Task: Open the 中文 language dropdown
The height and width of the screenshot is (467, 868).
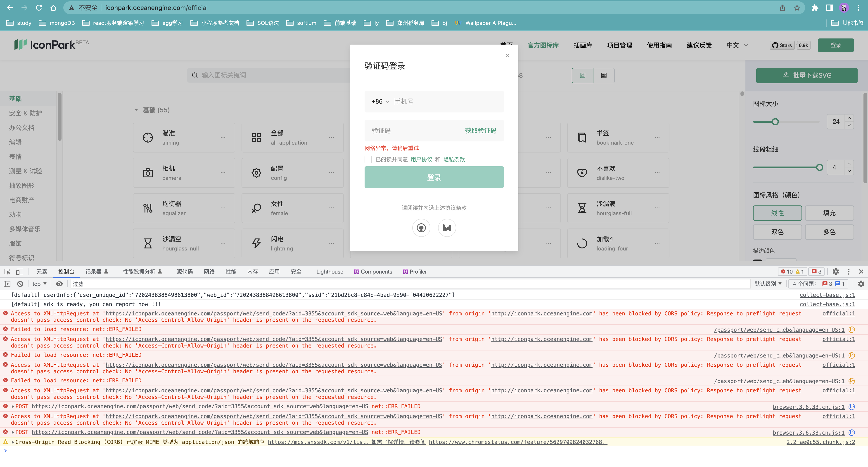Action: tap(737, 45)
